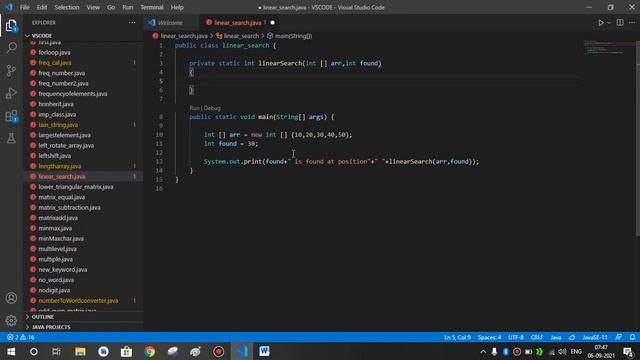Image resolution: width=640 pixels, height=360 pixels.
Task: Open Windows Start menu
Action: pos(11,351)
